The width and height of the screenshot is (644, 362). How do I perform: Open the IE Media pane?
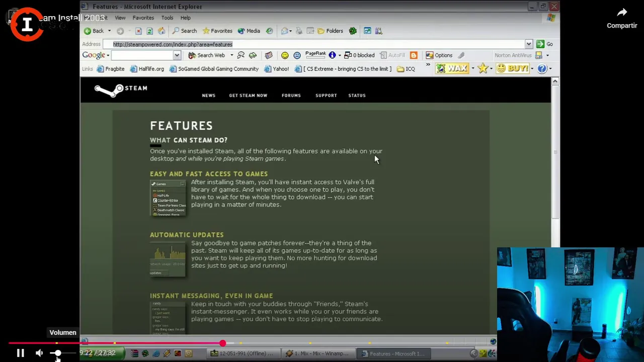249,31
